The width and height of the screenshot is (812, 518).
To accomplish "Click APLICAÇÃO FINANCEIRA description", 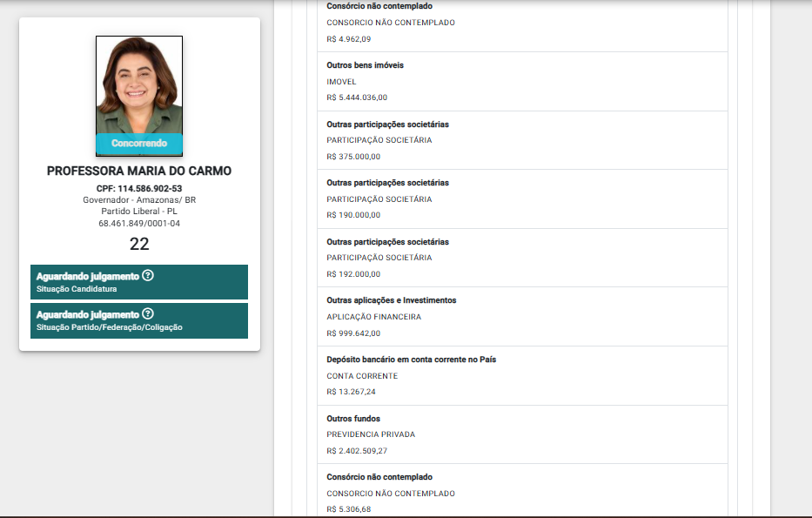I will [374, 317].
